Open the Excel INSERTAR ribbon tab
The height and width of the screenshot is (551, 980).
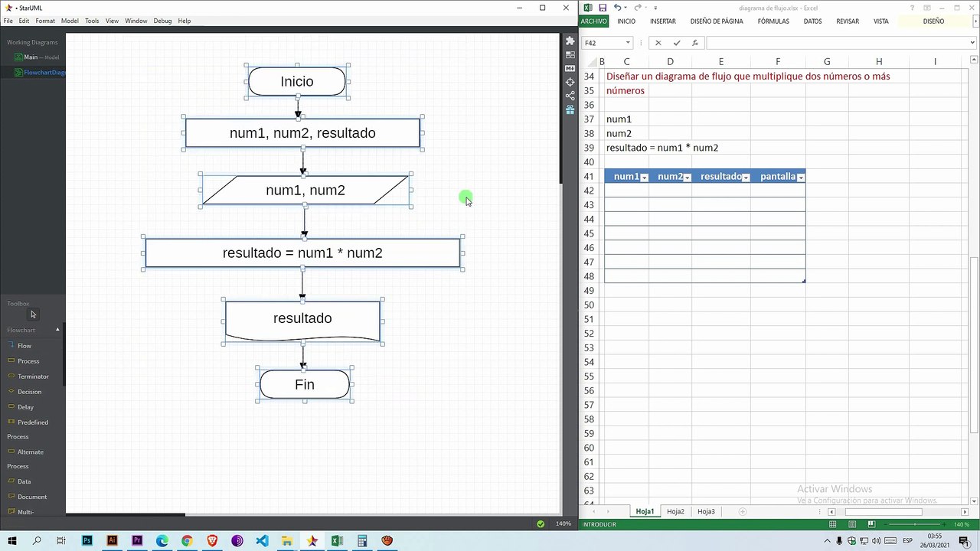663,21
